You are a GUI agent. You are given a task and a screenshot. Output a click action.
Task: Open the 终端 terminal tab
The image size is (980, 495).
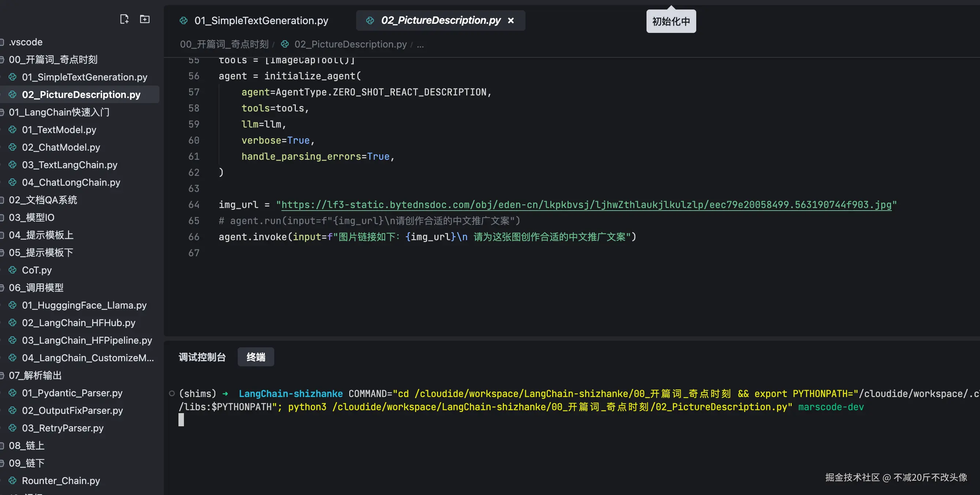pyautogui.click(x=256, y=357)
